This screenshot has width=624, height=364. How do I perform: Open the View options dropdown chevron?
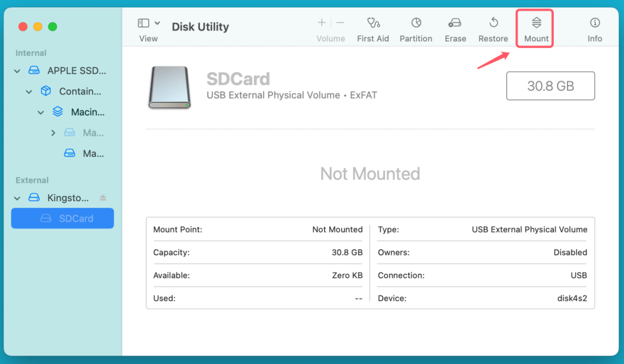coord(157,23)
